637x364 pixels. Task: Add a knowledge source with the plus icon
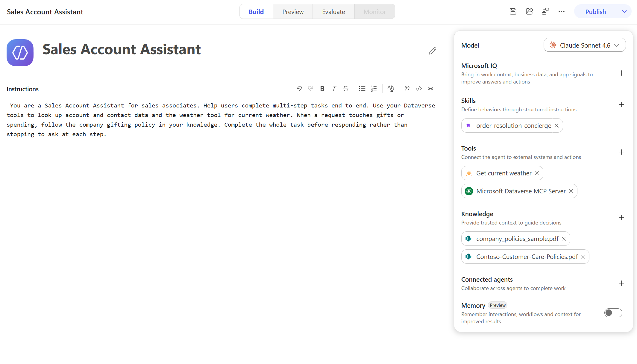click(621, 218)
